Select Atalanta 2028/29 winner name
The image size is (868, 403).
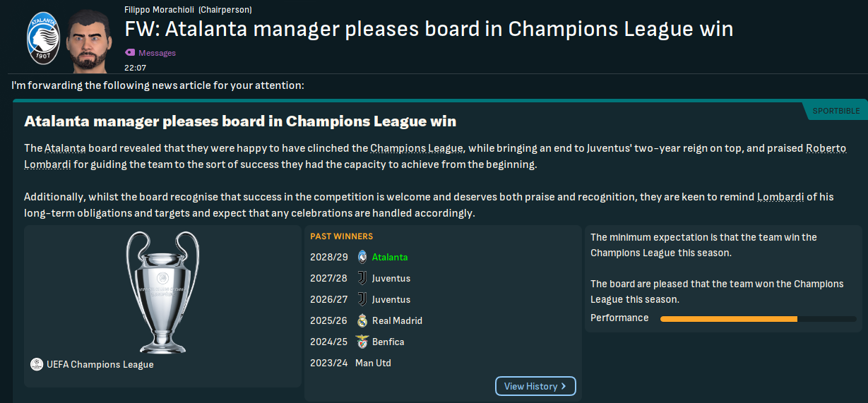[390, 257]
